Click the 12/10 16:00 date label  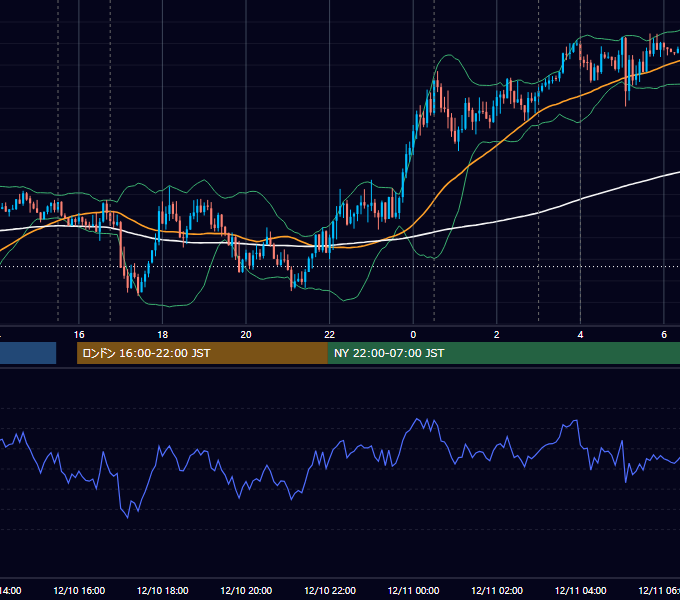pyautogui.click(x=79, y=590)
